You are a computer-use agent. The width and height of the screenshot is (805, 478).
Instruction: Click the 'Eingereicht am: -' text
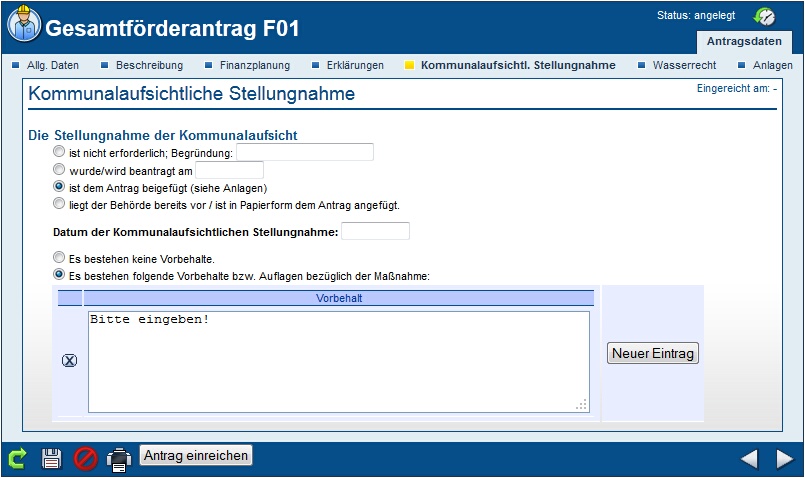pos(737,88)
